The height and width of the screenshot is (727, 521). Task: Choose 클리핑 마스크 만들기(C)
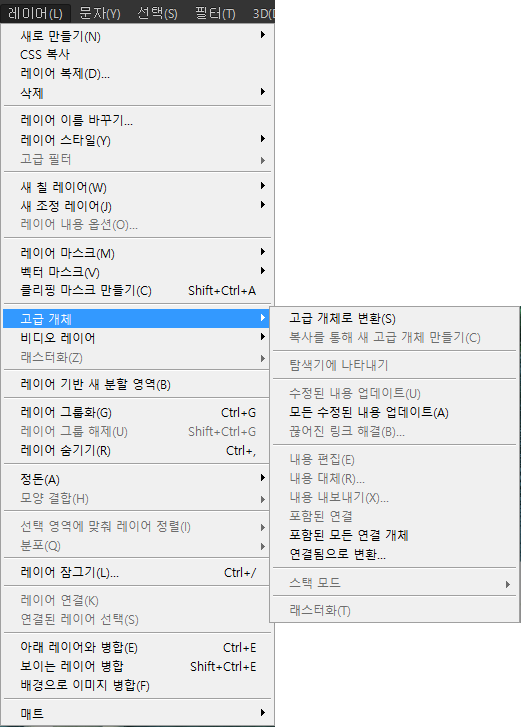click(137, 291)
